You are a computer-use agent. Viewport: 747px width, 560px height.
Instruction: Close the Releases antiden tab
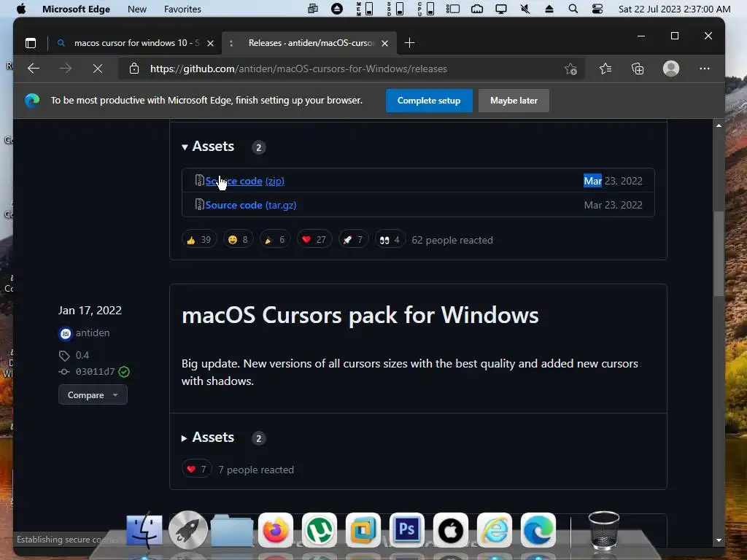tap(385, 43)
